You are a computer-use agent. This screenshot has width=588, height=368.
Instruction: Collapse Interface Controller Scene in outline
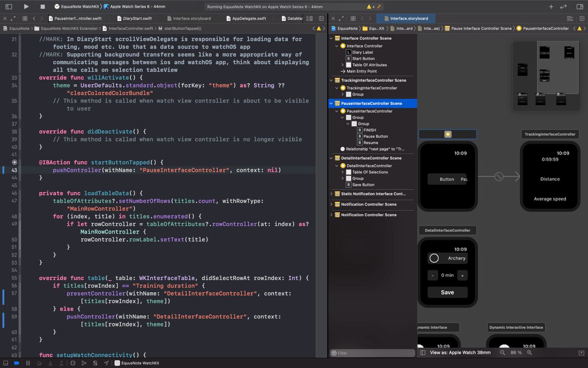tap(331, 38)
